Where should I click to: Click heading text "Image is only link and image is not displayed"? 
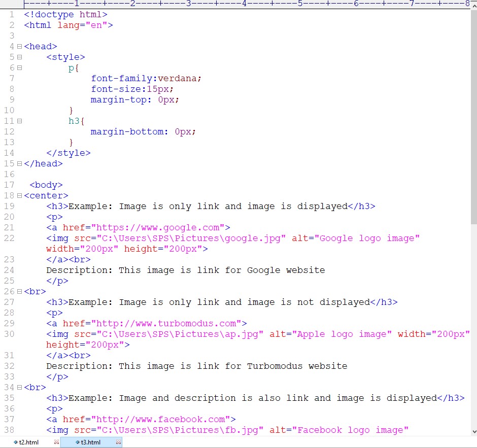click(x=244, y=302)
